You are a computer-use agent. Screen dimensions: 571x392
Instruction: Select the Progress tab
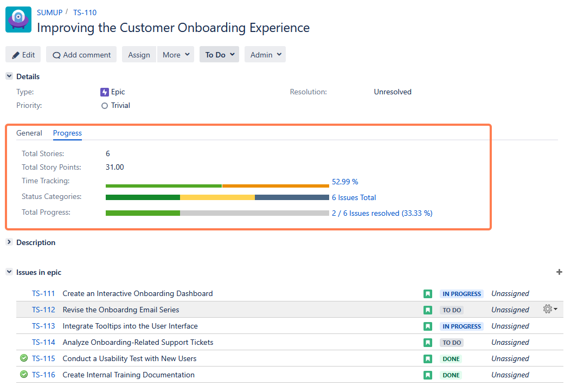67,133
